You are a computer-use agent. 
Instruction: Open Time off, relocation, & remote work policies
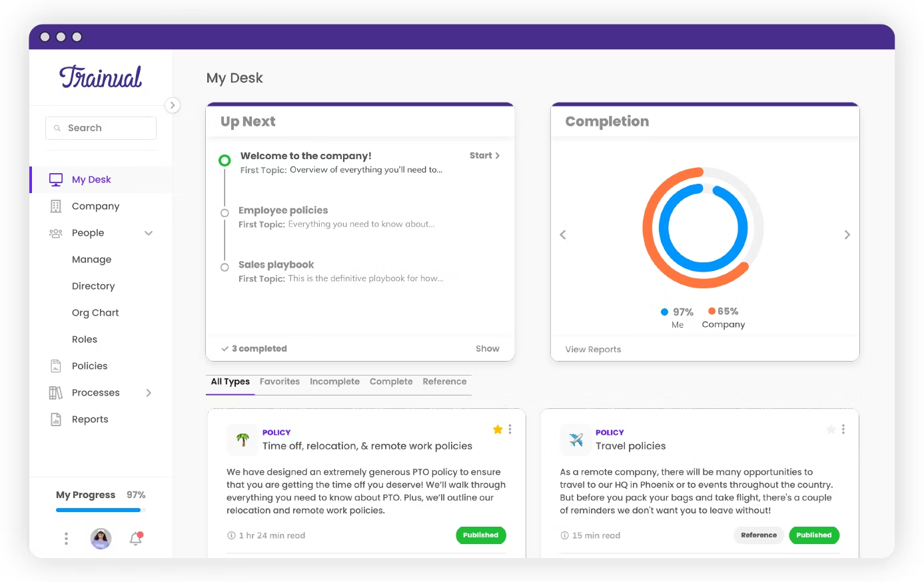(367, 446)
